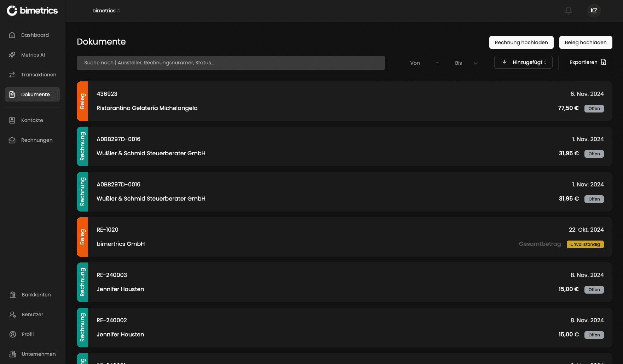The height and width of the screenshot is (364, 623).
Task: Click the notification bell icon
Action: tap(568, 11)
